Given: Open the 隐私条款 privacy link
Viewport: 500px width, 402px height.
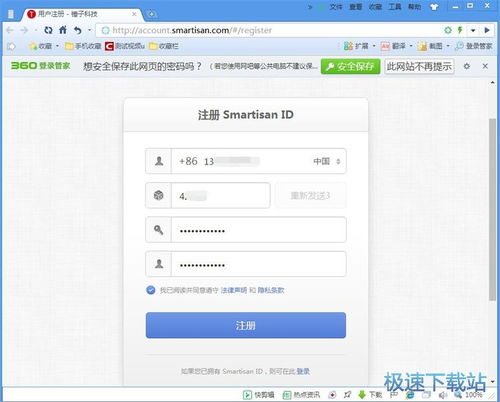Looking at the screenshot, I should click(x=271, y=290).
